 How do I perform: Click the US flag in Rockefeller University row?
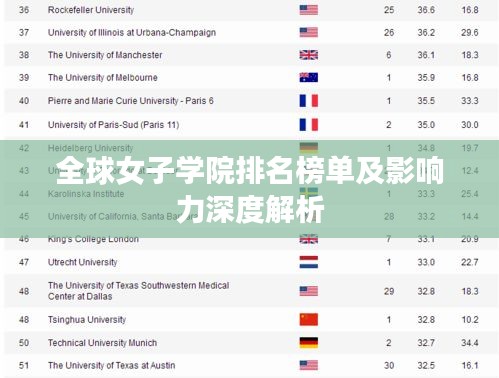pyautogui.click(x=308, y=10)
